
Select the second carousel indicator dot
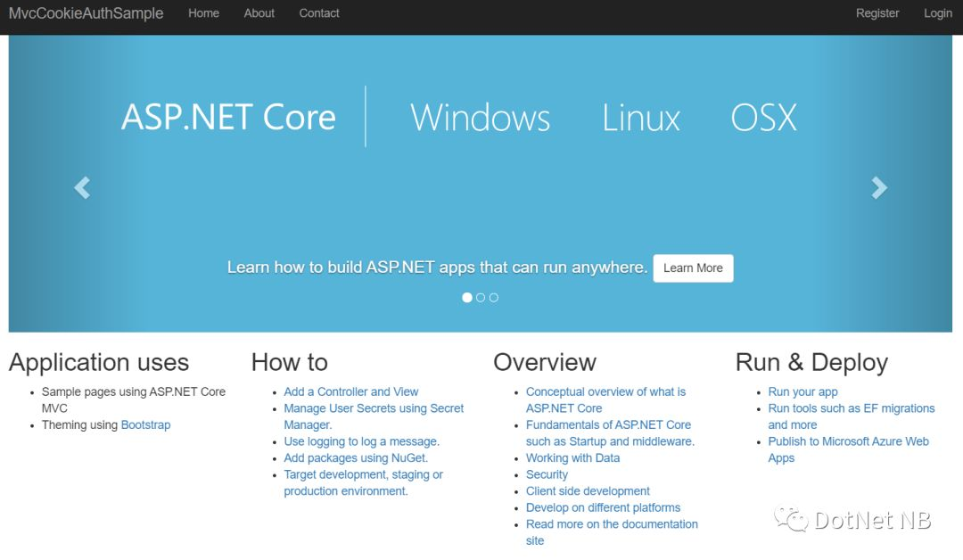481,298
